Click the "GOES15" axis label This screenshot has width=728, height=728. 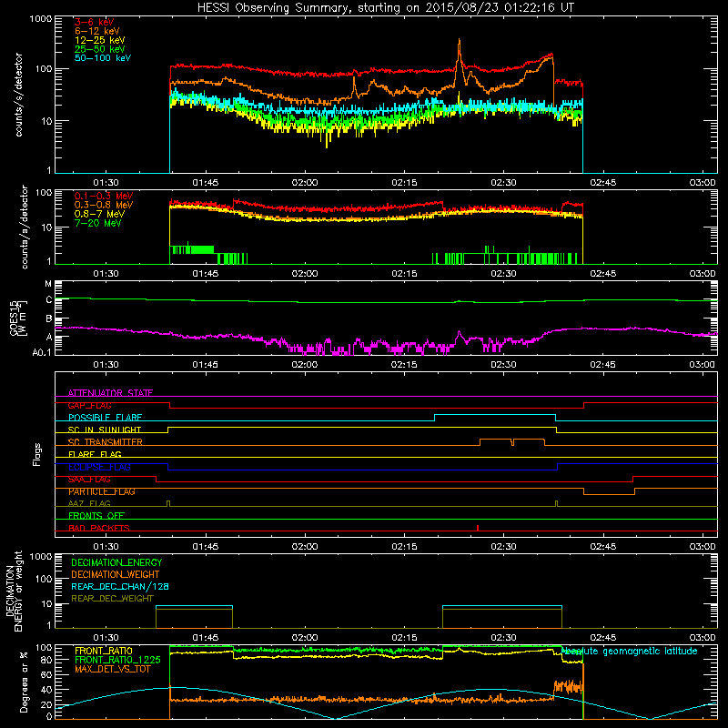point(14,318)
